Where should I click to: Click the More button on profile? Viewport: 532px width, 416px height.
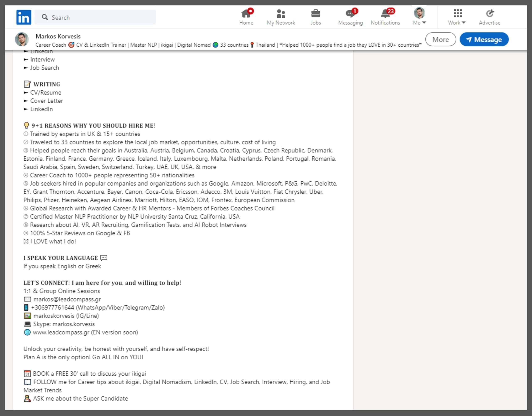tap(440, 39)
